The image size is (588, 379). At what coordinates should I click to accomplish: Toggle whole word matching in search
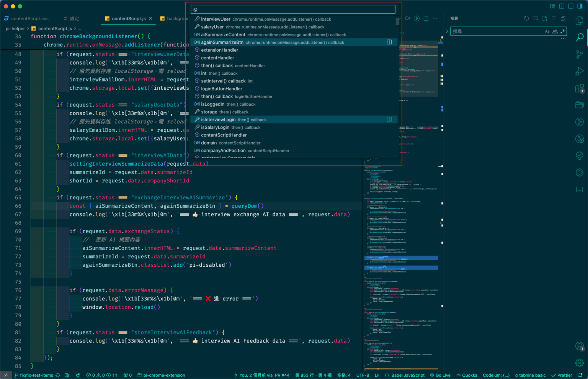(555, 31)
